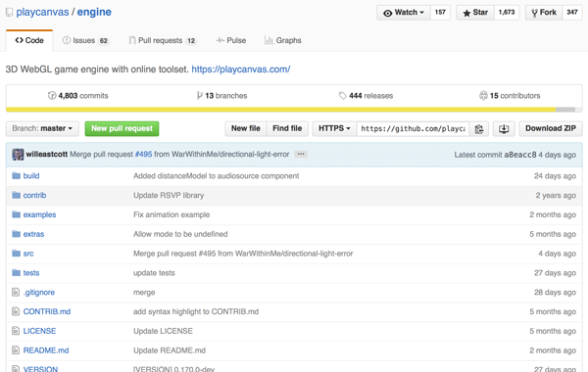
Task: Click the contrib folder icon
Action: pyautogui.click(x=16, y=195)
